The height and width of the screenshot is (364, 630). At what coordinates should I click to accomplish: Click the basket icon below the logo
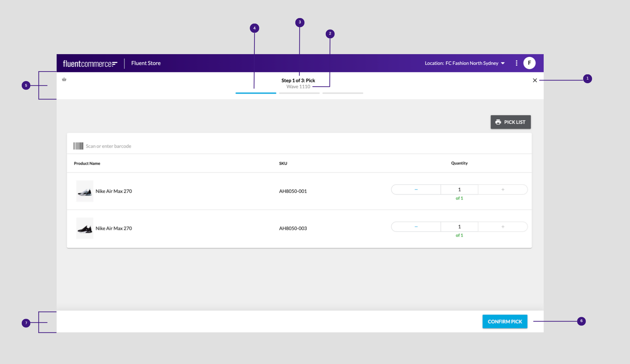click(64, 80)
